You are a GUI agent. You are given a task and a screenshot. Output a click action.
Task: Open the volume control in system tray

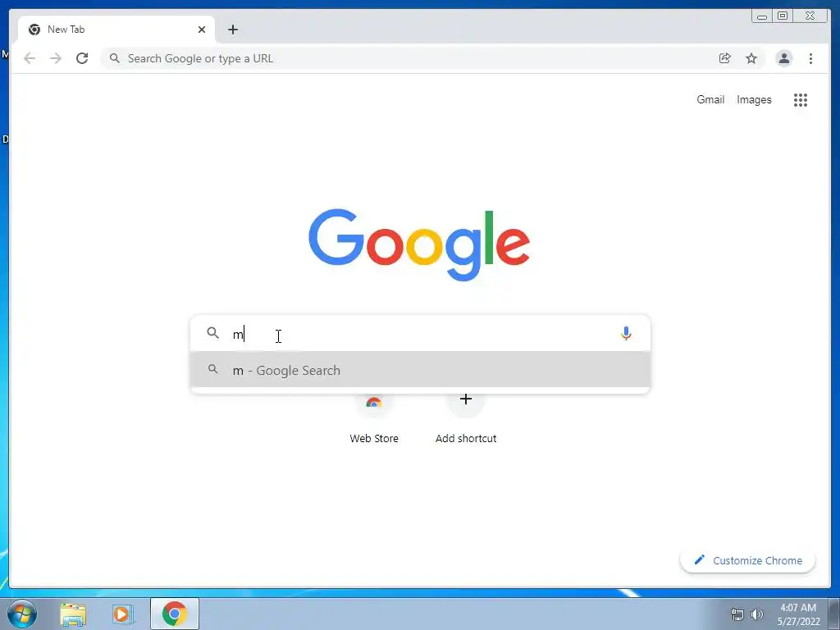pos(757,614)
